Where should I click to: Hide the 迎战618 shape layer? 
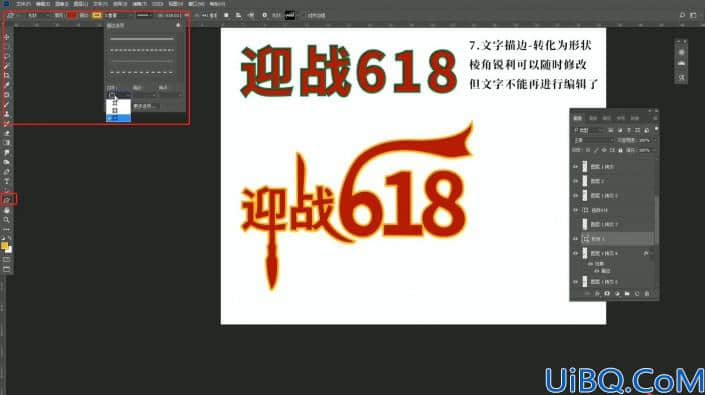click(576, 210)
